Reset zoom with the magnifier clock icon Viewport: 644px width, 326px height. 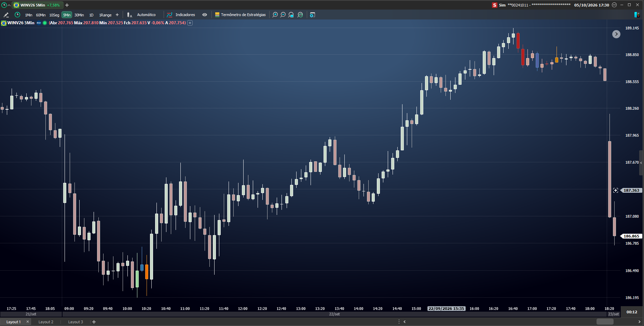[300, 15]
